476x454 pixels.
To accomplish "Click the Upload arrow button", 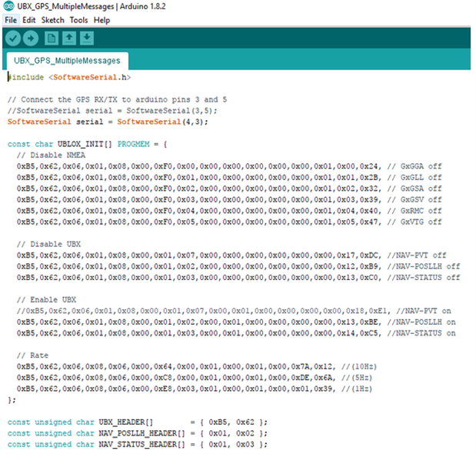I will tap(32, 38).
